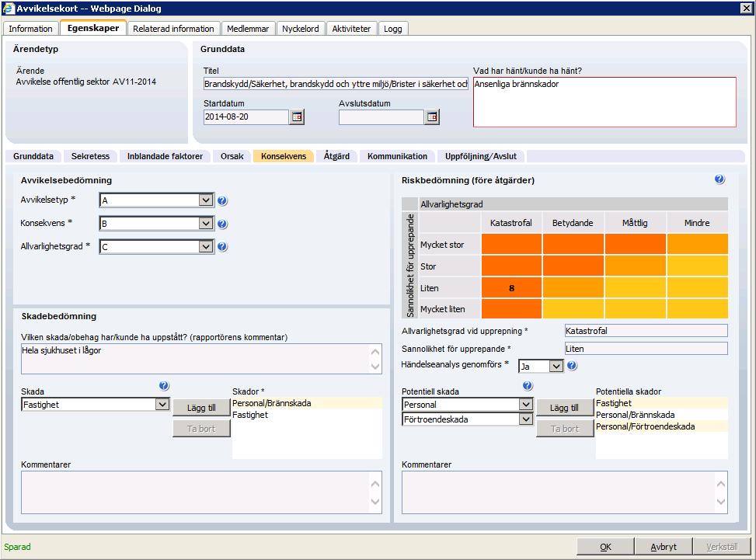Open help icon above Potentiell skada dropdown
Viewport: 756px width, 560px height.
click(x=528, y=385)
